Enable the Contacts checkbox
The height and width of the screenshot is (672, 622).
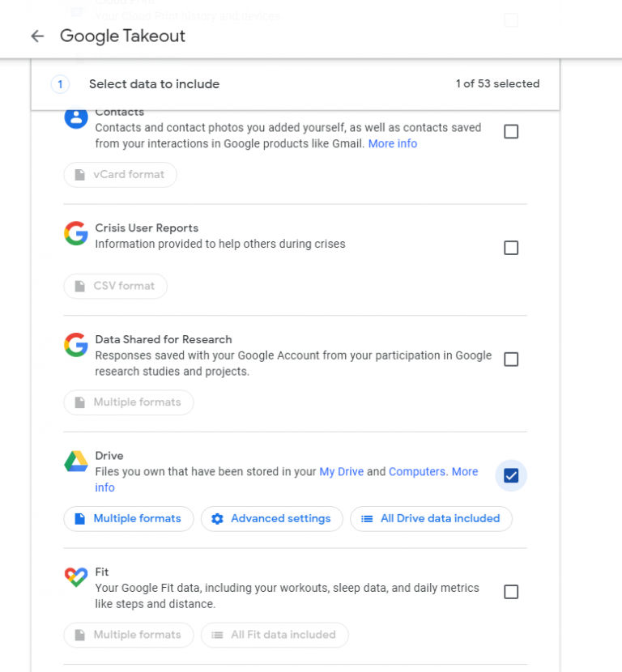tap(511, 131)
